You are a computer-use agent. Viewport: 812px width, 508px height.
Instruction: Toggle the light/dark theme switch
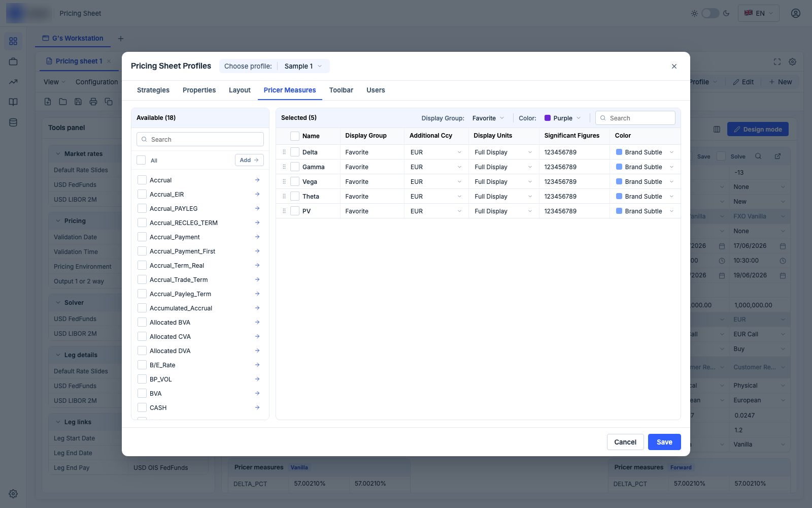tap(710, 13)
